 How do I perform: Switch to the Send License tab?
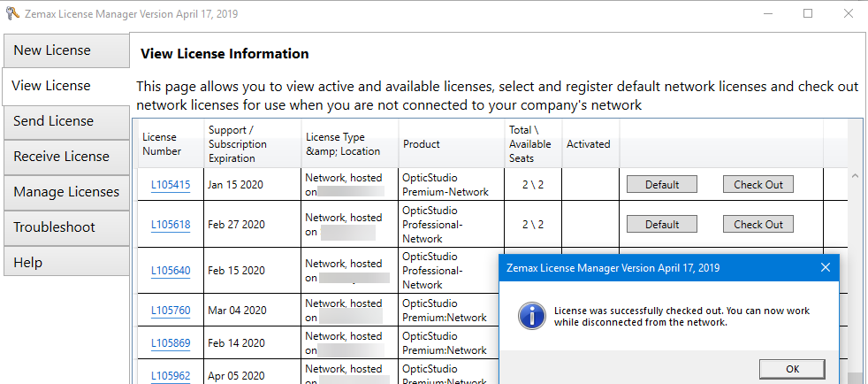click(66, 121)
